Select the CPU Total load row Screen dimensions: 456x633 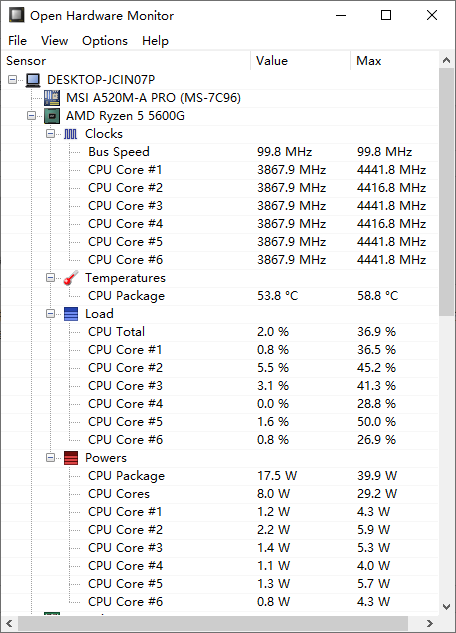pyautogui.click(x=220, y=332)
